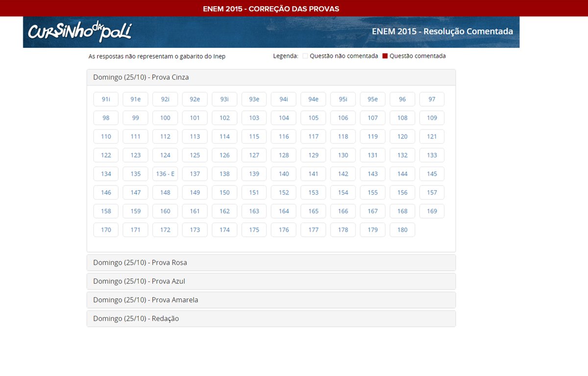Open question 149
Viewport: 588px width, 376px height.
point(195,192)
